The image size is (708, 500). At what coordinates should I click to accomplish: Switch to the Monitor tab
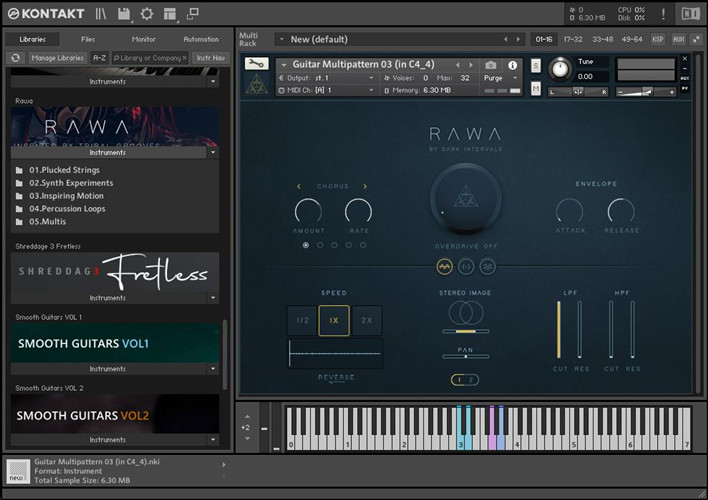[144, 39]
